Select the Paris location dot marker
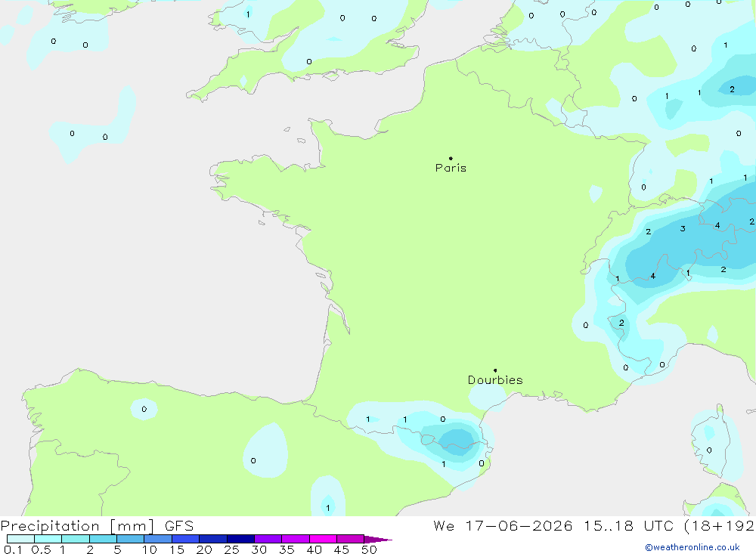This screenshot has height=554, width=756. pos(451,158)
